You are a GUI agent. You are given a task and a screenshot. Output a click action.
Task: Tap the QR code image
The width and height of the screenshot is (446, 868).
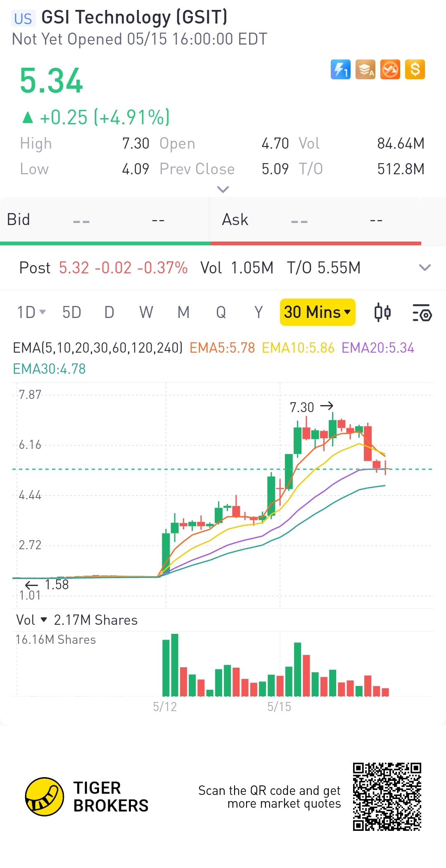pos(387,797)
